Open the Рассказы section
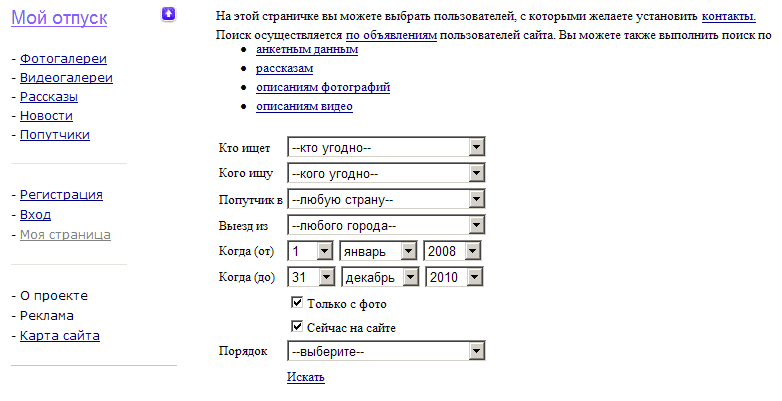 point(49,97)
